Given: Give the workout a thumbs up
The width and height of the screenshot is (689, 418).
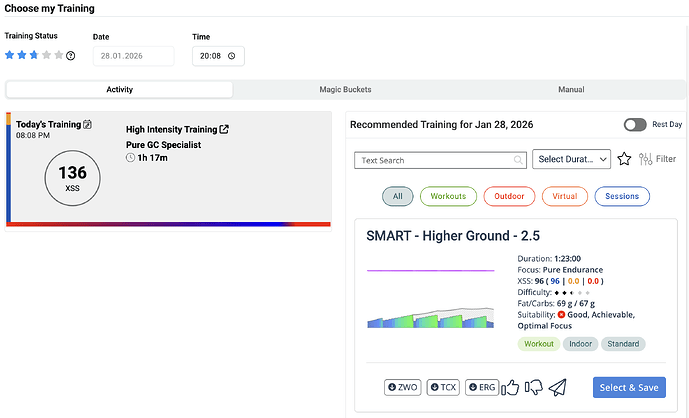Looking at the screenshot, I should click(x=511, y=388).
